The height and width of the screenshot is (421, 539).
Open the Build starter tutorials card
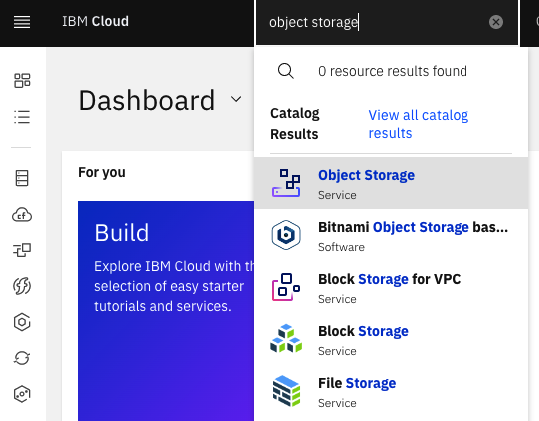pyautogui.click(x=166, y=311)
